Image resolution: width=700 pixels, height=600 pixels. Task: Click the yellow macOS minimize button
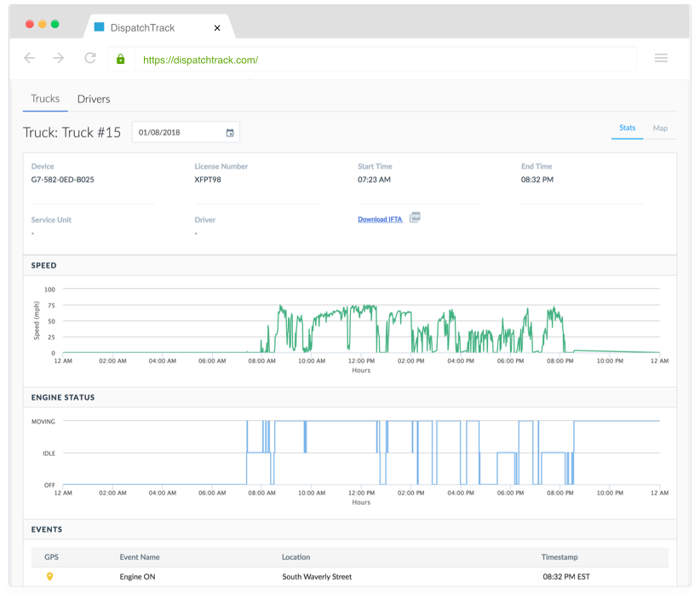point(43,24)
